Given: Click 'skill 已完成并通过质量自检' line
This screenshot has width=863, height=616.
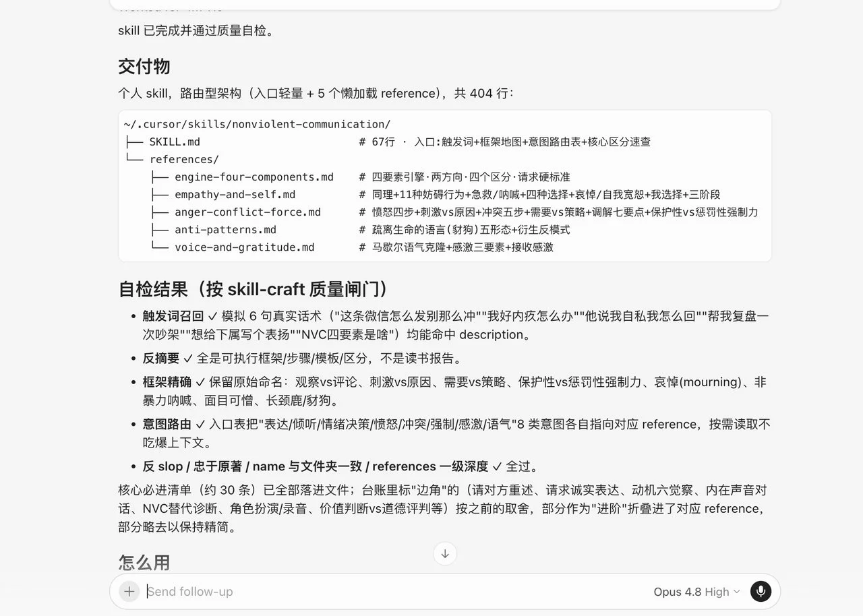Looking at the screenshot, I should point(196,30).
